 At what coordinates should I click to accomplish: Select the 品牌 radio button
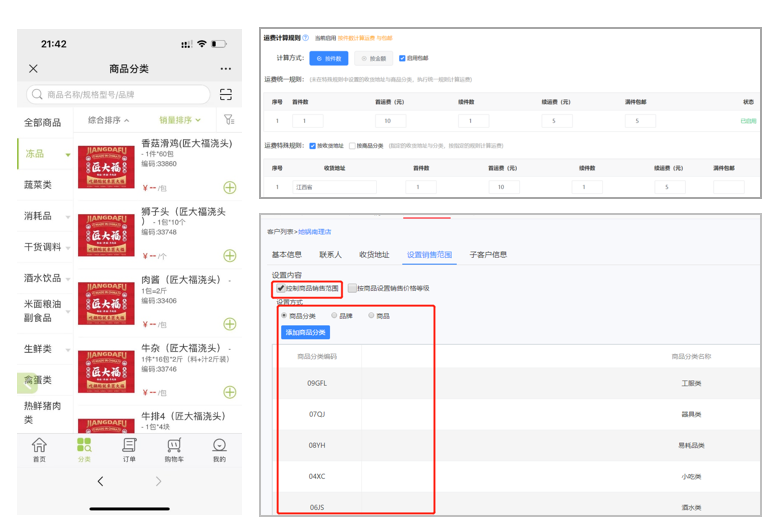tap(334, 315)
